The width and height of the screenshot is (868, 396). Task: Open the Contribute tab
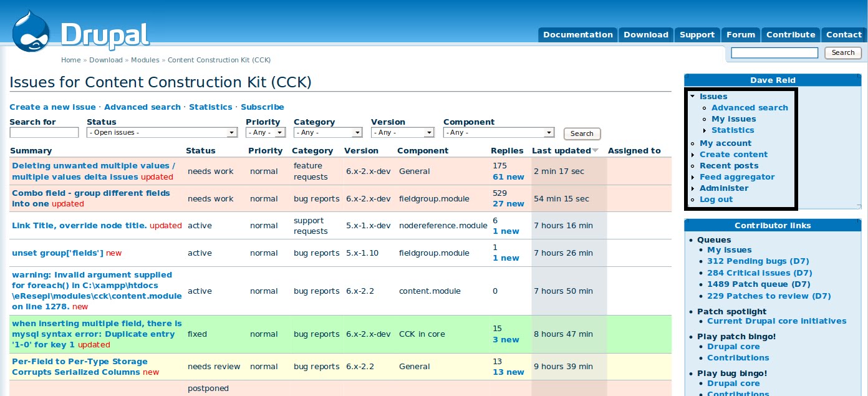click(x=791, y=35)
